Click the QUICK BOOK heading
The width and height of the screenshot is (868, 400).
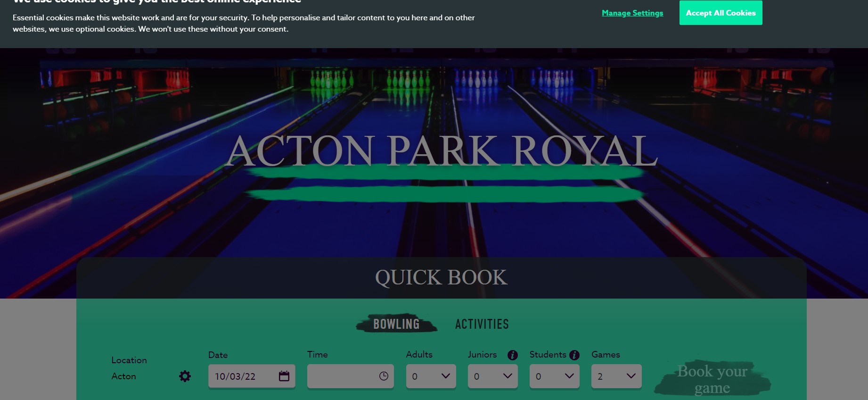click(441, 277)
